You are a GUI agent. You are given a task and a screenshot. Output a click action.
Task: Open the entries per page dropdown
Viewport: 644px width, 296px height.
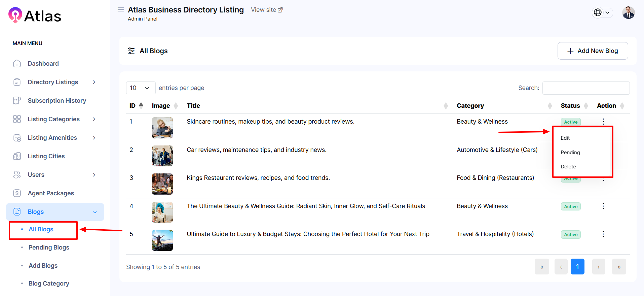pyautogui.click(x=141, y=88)
